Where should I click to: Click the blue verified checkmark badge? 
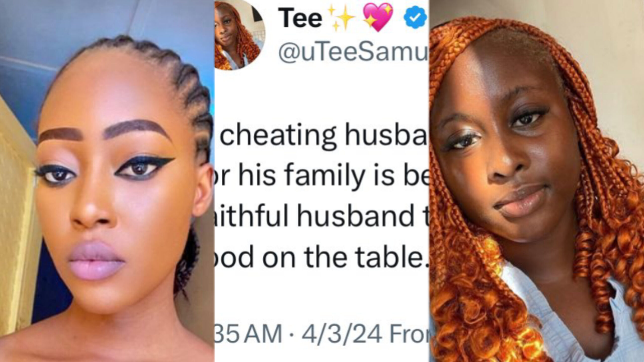tap(415, 18)
